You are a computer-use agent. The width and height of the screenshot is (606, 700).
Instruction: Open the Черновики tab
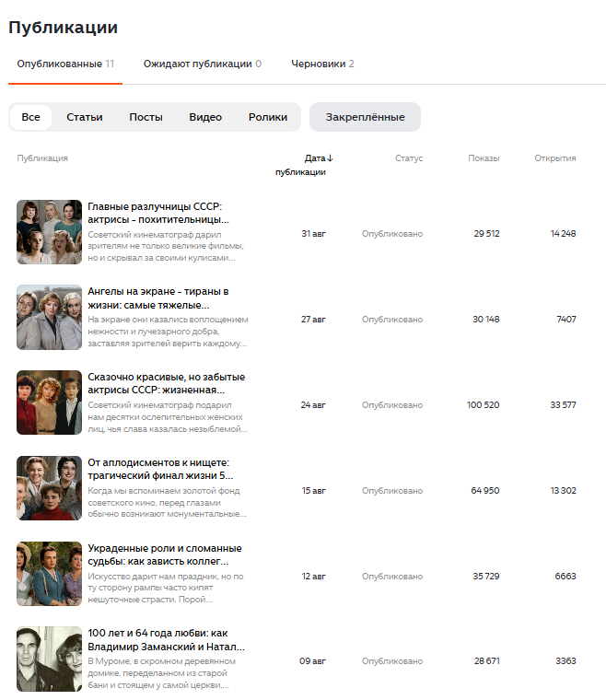pos(322,64)
